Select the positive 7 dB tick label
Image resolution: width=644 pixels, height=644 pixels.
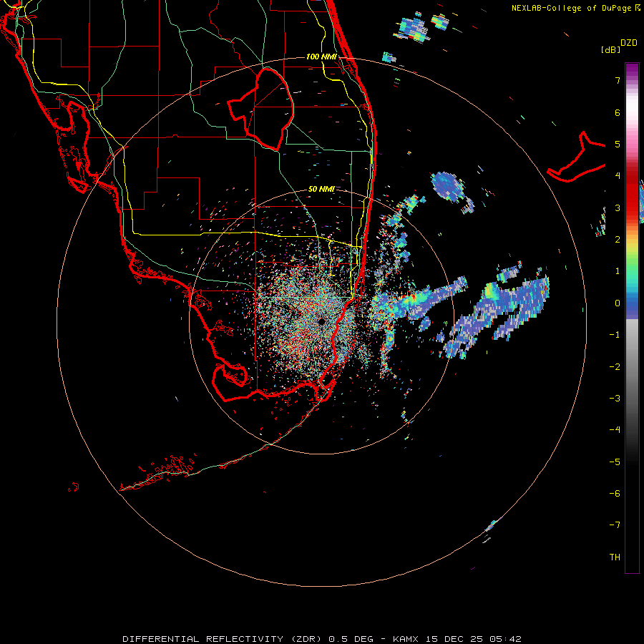[x=618, y=80]
